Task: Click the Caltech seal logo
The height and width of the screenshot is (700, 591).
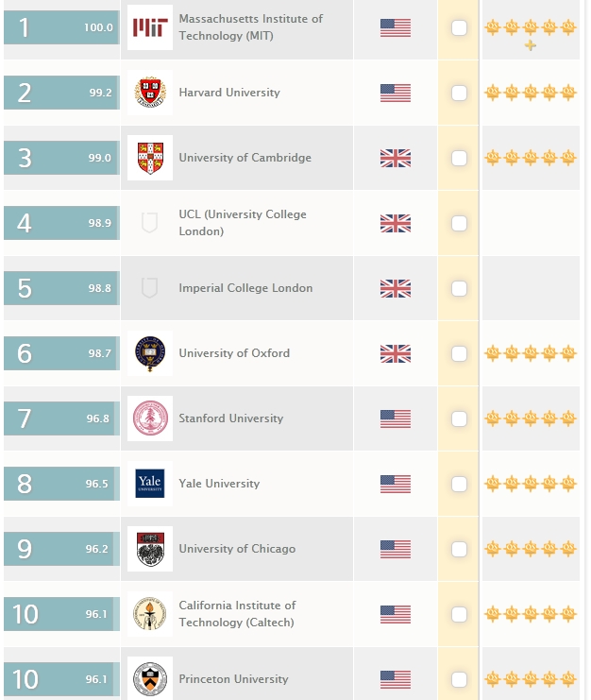Action: point(149,614)
